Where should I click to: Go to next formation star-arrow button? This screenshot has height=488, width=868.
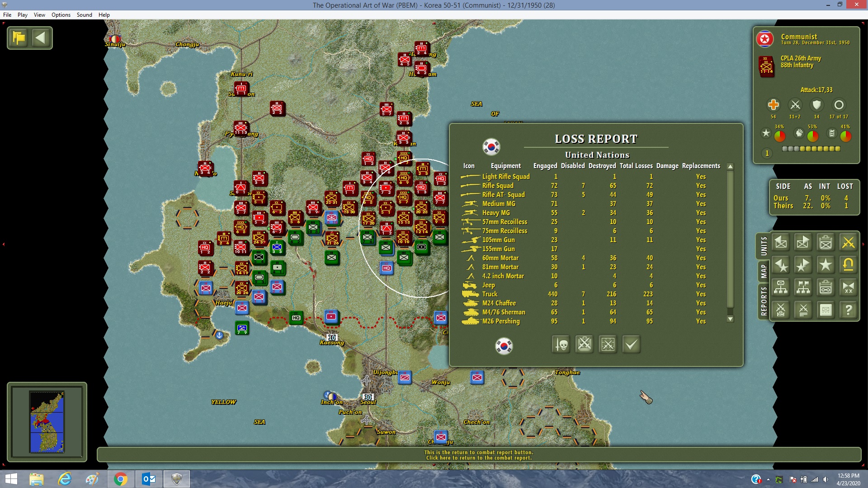803,265
